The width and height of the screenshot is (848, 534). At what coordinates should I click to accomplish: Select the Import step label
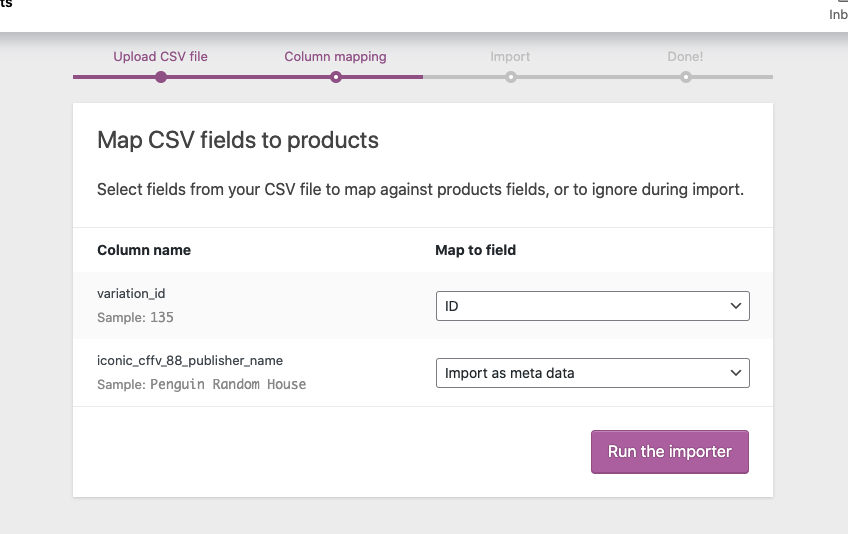click(x=510, y=57)
